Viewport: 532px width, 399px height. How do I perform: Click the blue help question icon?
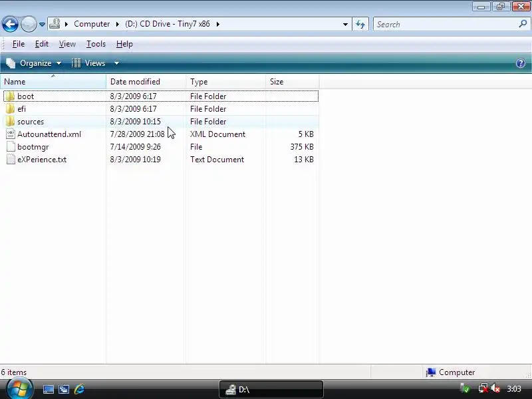521,63
